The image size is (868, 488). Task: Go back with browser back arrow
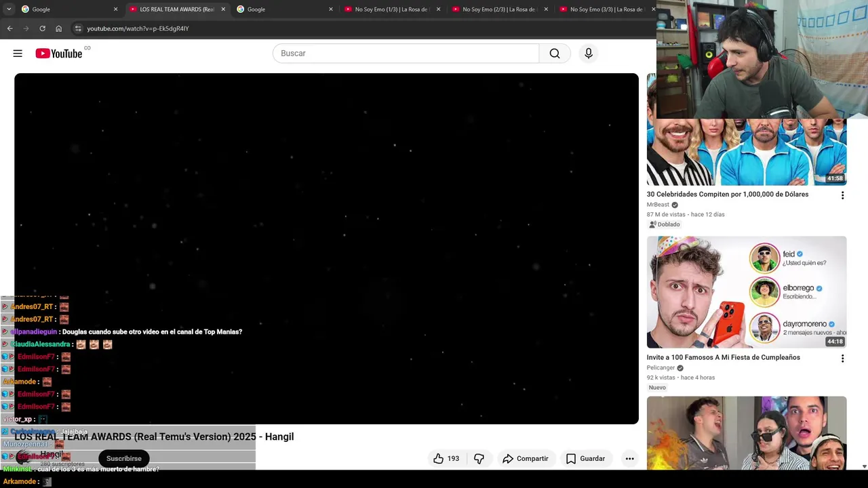coord(9,28)
